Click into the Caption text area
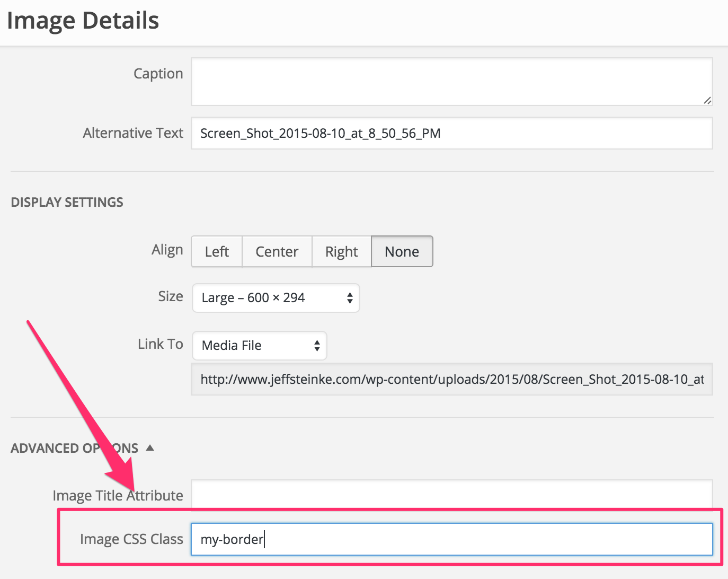This screenshot has height=579, width=728. [x=452, y=82]
